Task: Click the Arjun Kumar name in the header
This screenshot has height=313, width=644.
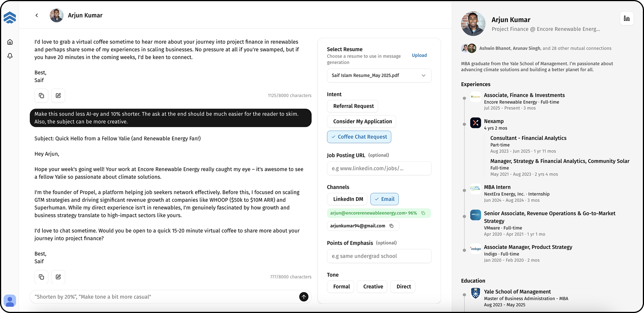Action: pyautogui.click(x=85, y=15)
